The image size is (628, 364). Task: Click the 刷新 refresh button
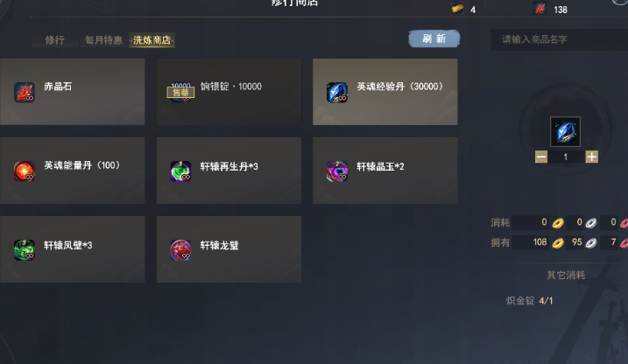[434, 38]
